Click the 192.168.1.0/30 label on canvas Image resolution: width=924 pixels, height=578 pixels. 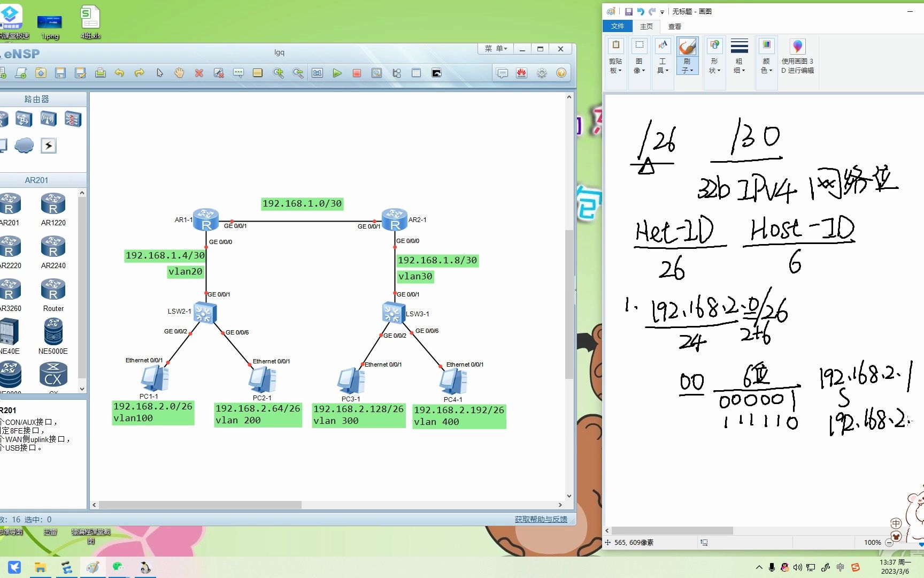[302, 203]
